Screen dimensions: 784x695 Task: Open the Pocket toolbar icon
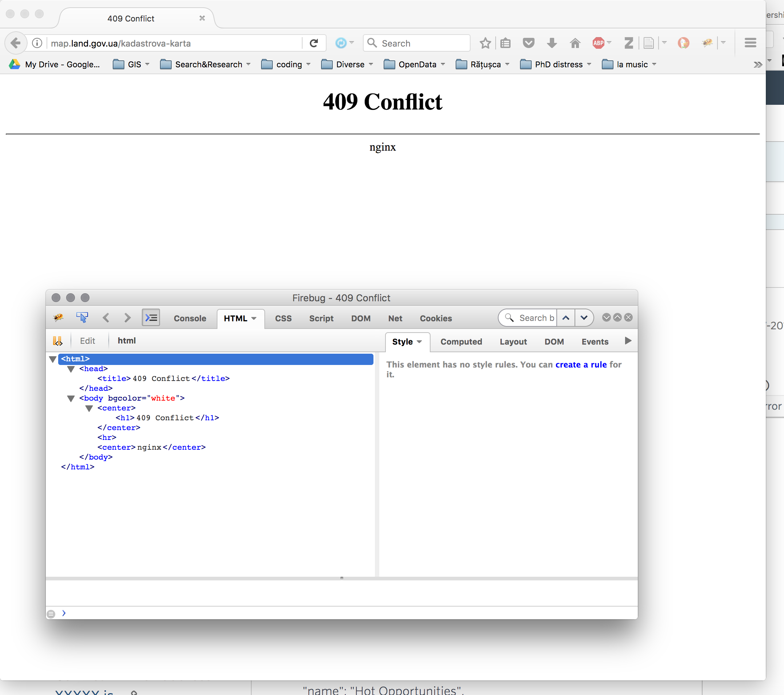click(x=529, y=43)
